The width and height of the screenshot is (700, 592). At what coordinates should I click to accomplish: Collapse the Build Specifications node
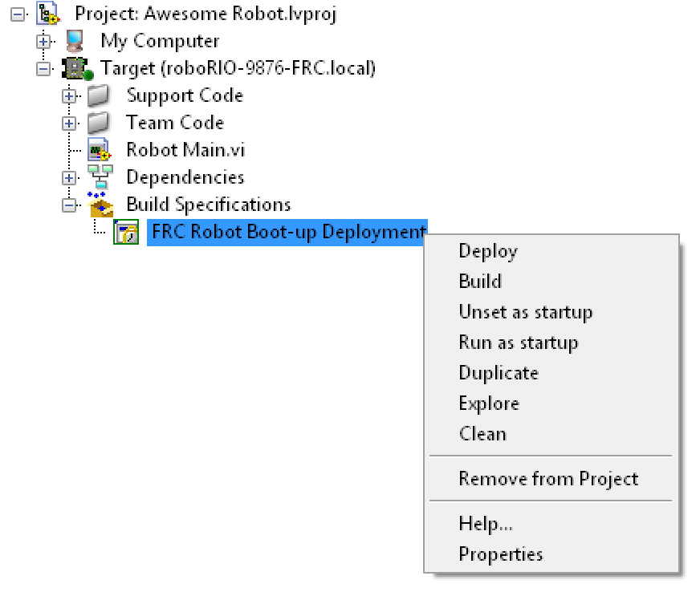[x=69, y=205]
